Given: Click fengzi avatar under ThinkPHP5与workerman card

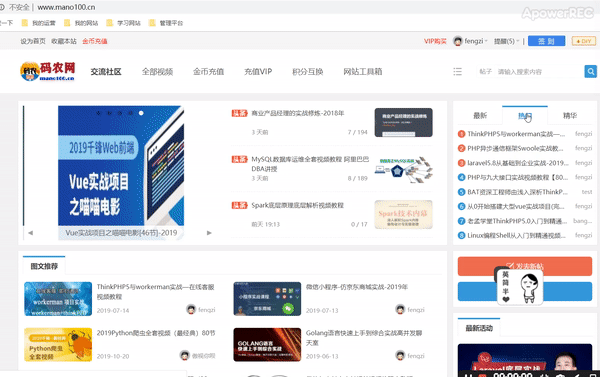Looking at the screenshot, I should (x=191, y=309).
